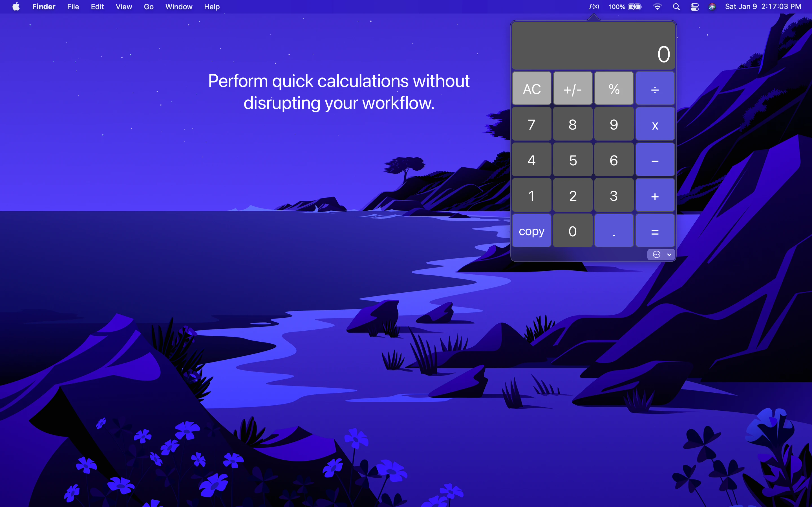This screenshot has height=507, width=812.
Task: Click the f(x) calculator menu bar icon
Action: pos(593,7)
